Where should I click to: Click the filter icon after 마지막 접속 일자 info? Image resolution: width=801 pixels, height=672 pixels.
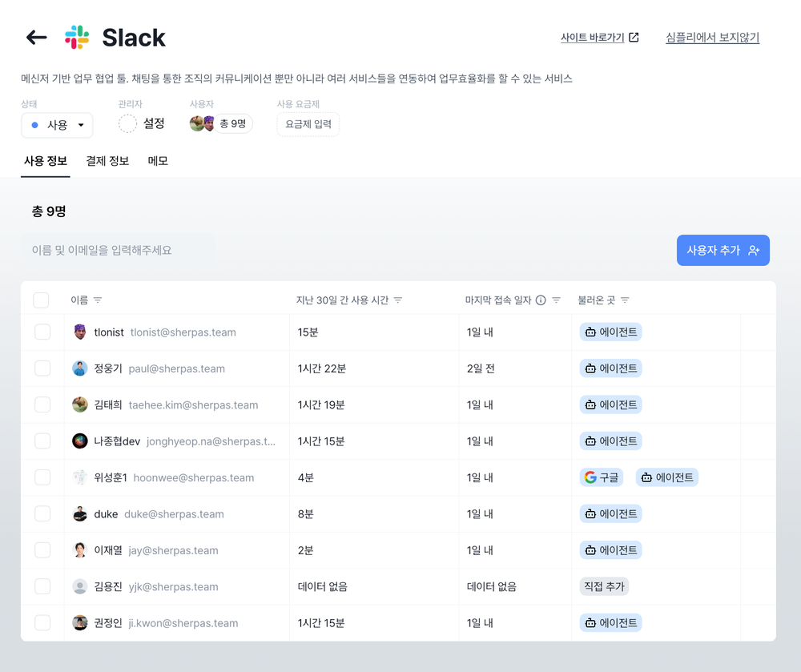[557, 300]
